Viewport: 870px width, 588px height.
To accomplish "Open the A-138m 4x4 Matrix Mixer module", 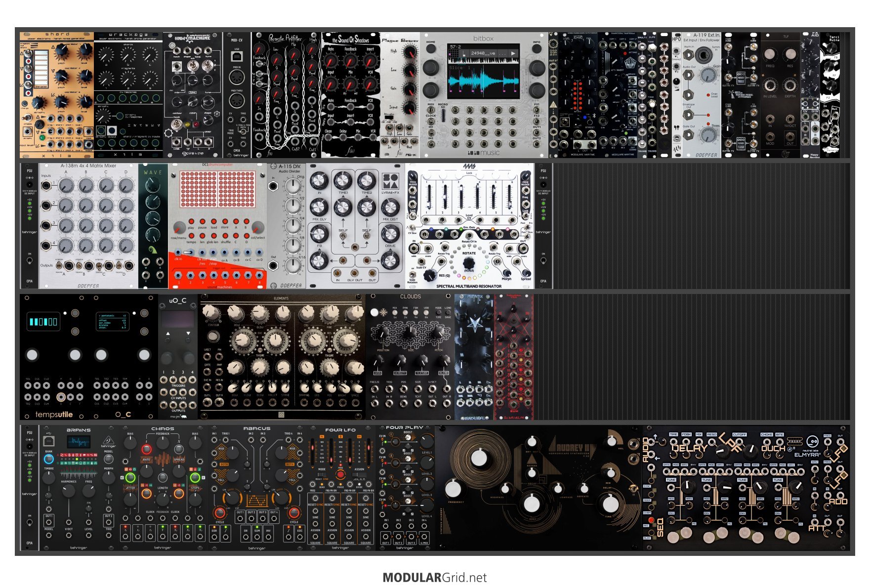I will tap(89, 226).
